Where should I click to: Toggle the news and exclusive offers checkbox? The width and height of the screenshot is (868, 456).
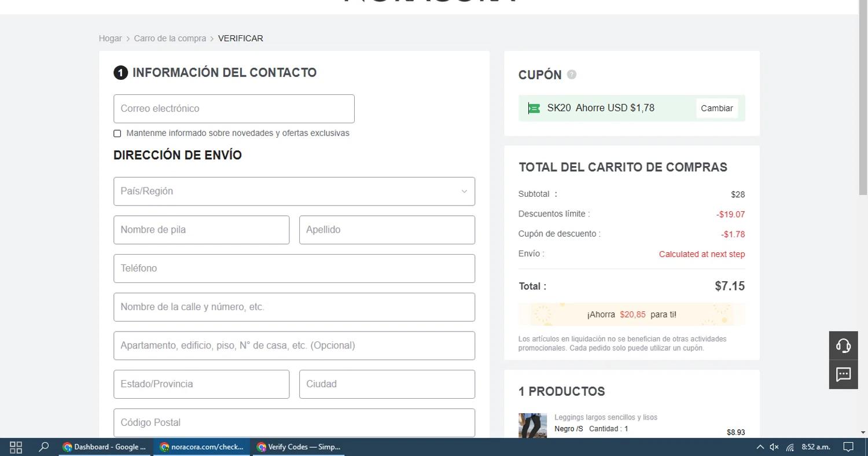pos(117,133)
